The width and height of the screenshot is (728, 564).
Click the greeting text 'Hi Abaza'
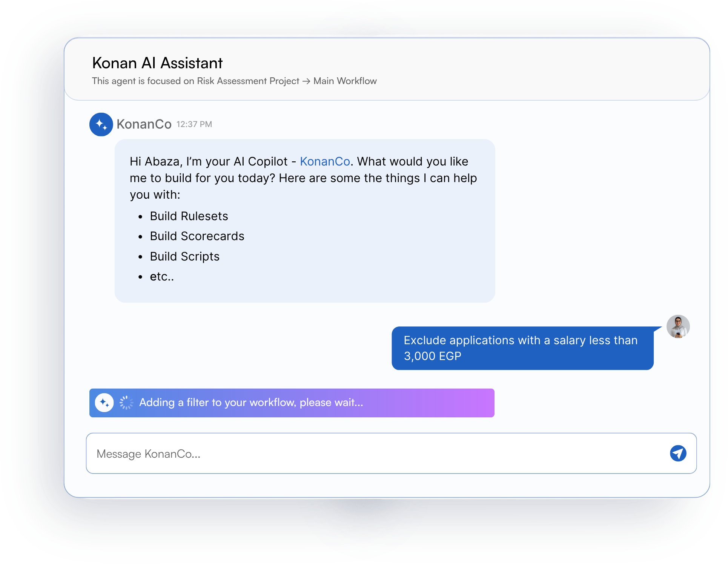click(154, 161)
